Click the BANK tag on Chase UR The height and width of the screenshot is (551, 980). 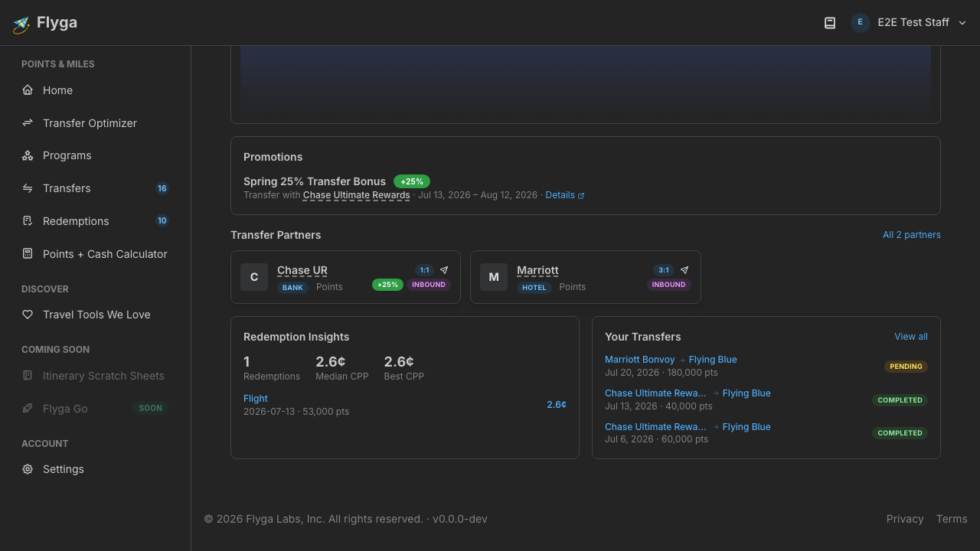coord(292,288)
